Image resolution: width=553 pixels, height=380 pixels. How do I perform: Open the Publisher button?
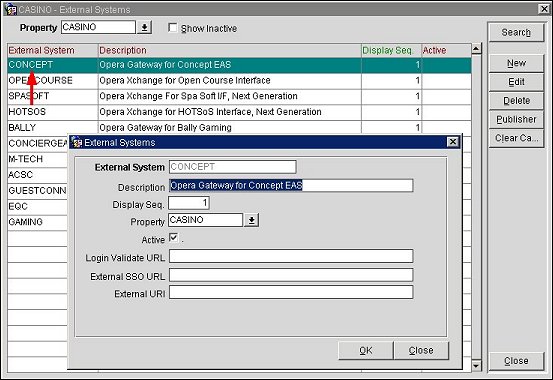(x=516, y=119)
